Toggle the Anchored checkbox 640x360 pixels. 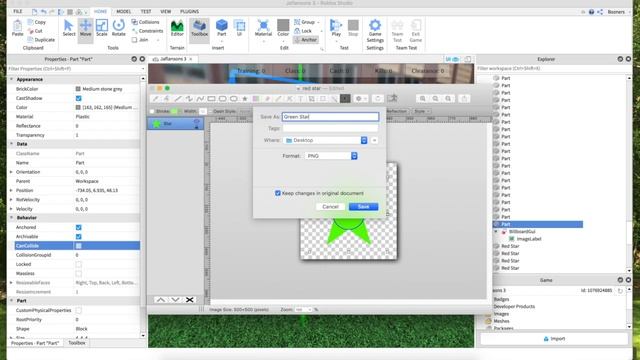(78, 227)
